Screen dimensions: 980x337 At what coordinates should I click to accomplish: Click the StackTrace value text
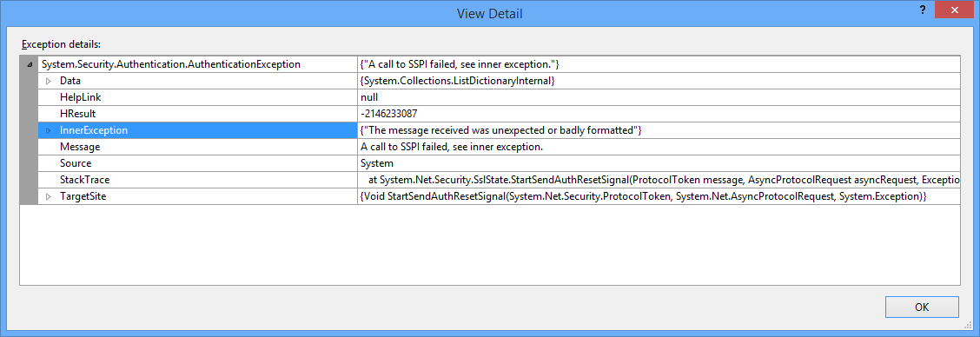[x=663, y=180]
